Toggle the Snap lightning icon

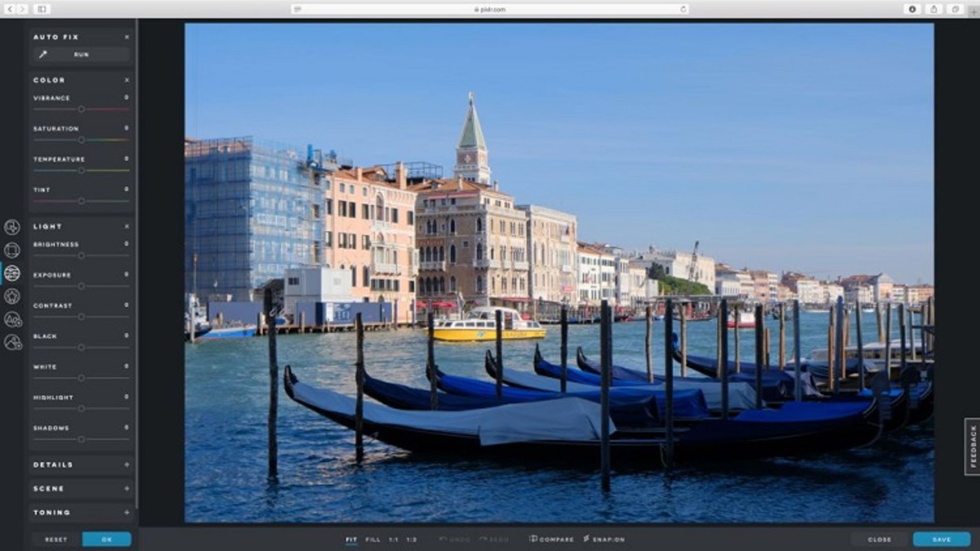click(586, 539)
